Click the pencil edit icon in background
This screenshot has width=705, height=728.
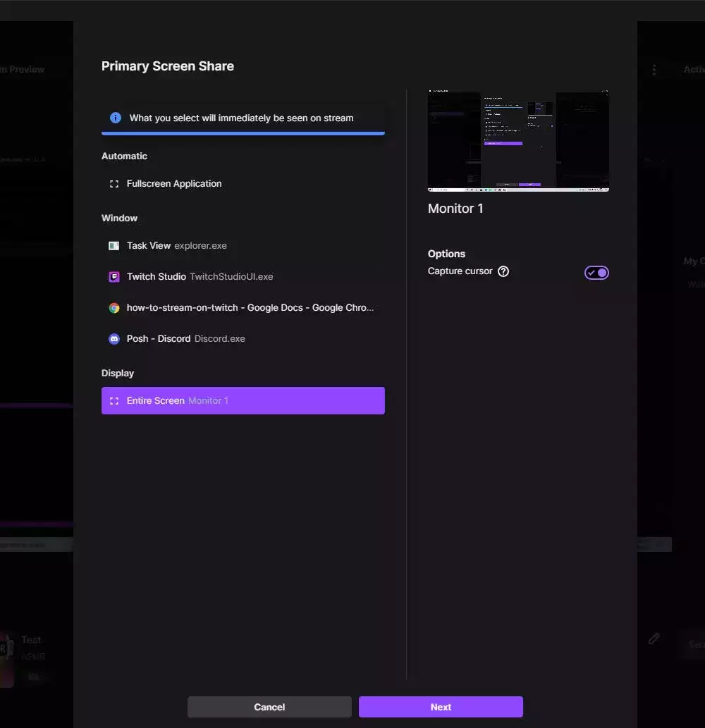point(654,638)
